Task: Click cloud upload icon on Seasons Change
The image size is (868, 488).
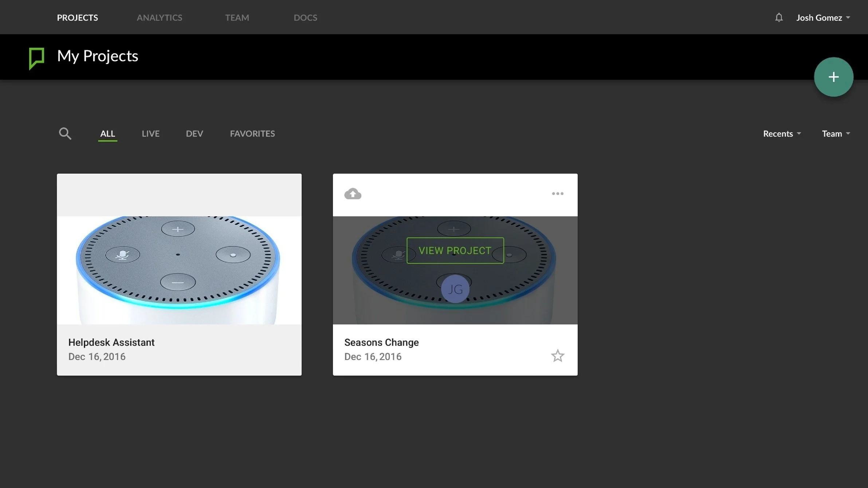Action: [x=353, y=194]
